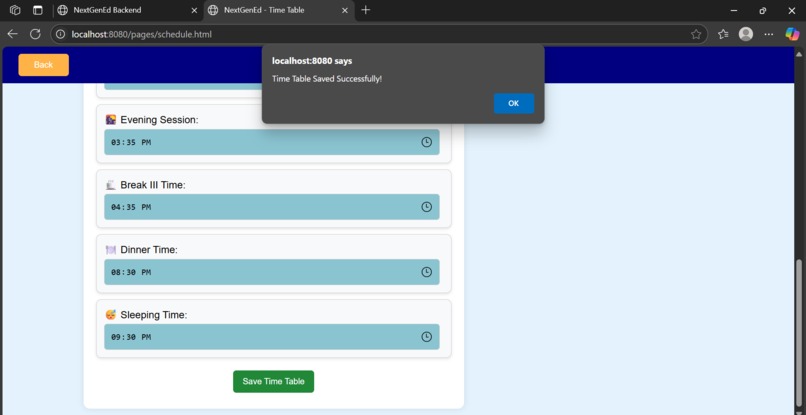Click the Evening Session label
The height and width of the screenshot is (415, 806).
click(x=159, y=120)
